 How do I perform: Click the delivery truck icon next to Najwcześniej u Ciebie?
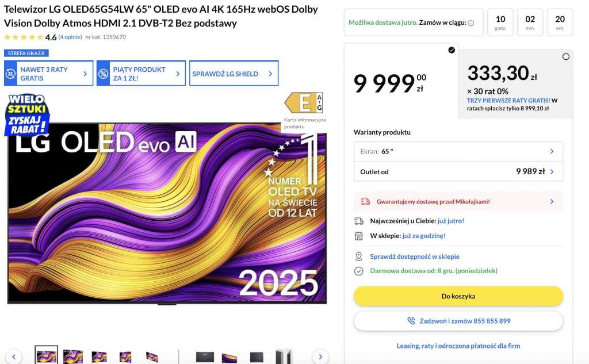[359, 220]
